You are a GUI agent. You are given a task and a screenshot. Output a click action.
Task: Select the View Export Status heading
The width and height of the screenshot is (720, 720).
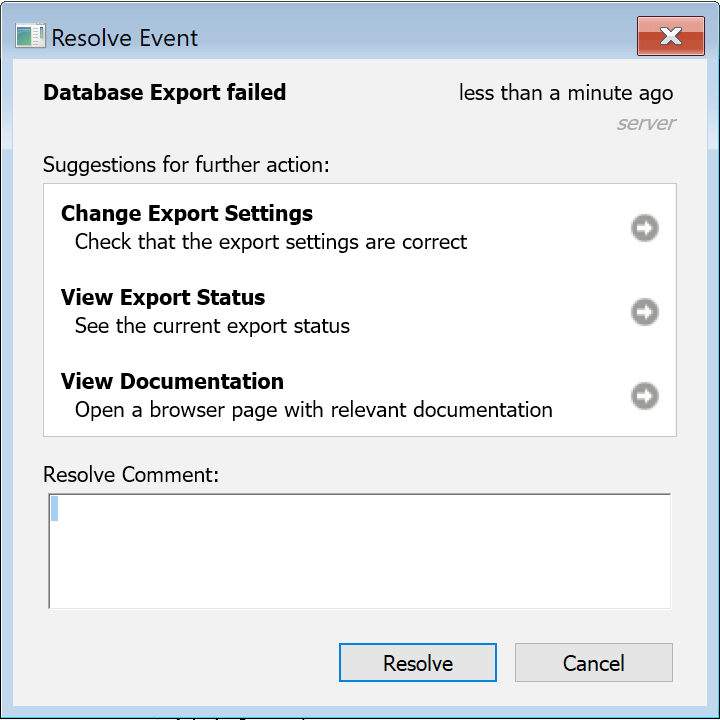point(163,298)
